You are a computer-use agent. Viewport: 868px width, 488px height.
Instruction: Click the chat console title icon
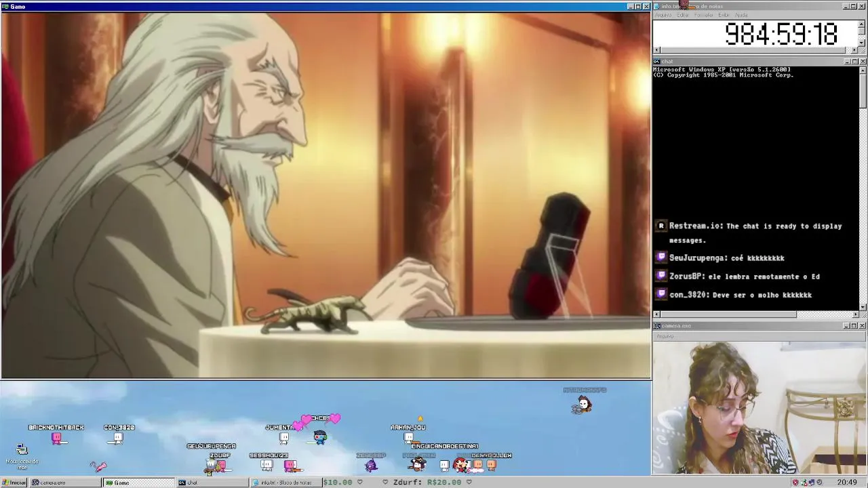click(657, 62)
